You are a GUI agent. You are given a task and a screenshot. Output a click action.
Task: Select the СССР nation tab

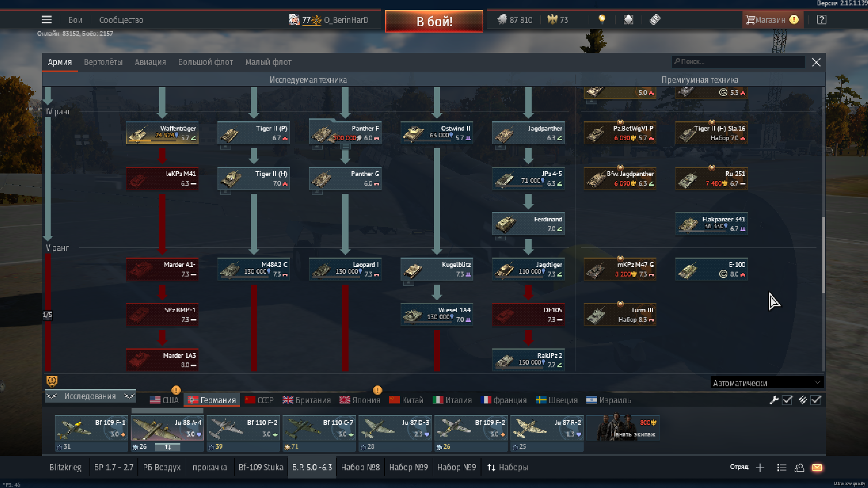click(259, 400)
